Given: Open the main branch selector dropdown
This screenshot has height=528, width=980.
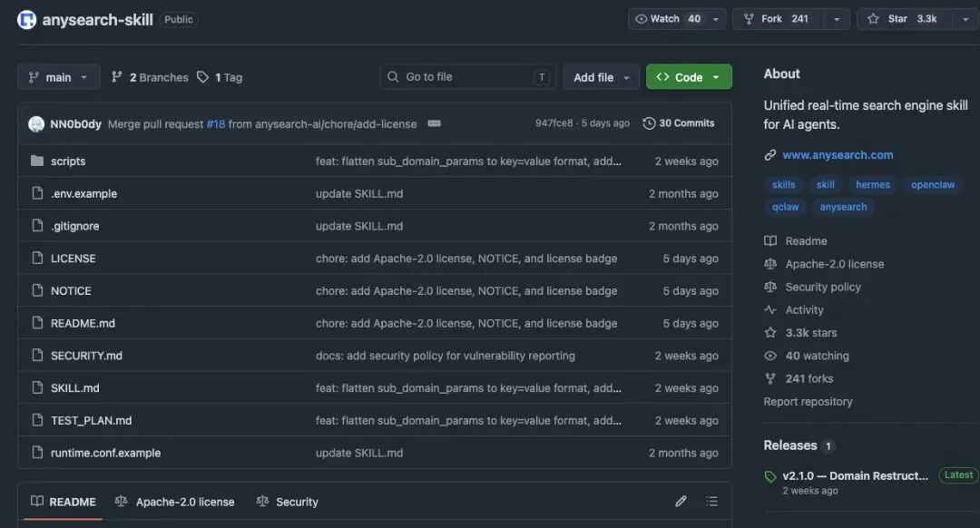Looking at the screenshot, I should pyautogui.click(x=59, y=77).
